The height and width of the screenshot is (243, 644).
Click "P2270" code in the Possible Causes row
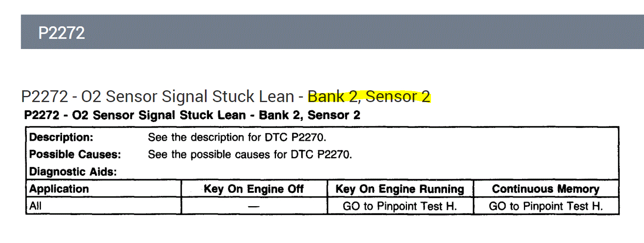tap(334, 154)
